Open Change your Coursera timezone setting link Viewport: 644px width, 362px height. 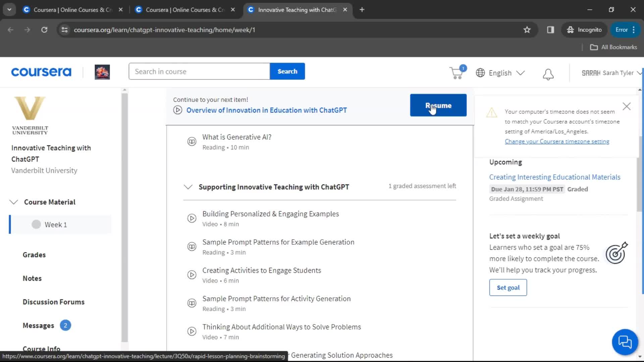pyautogui.click(x=557, y=141)
